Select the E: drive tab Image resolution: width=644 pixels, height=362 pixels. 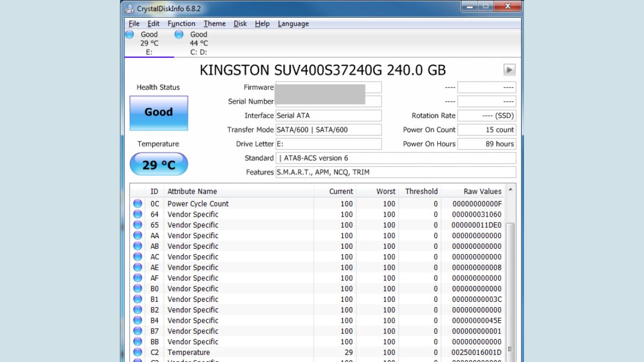[x=149, y=43]
